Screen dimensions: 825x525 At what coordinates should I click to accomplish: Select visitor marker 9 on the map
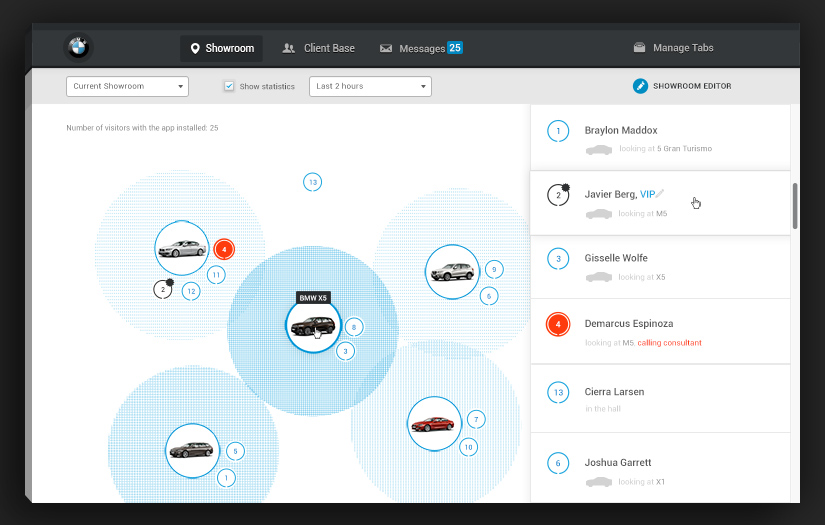click(494, 270)
